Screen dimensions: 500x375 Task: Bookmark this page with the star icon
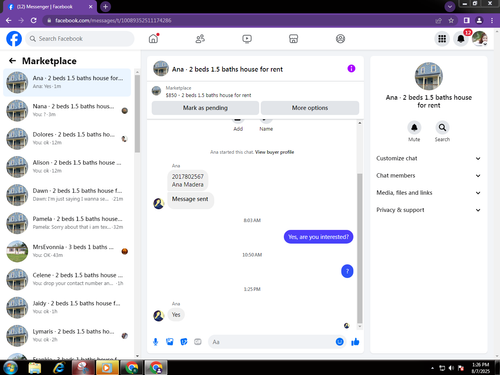[x=451, y=20]
